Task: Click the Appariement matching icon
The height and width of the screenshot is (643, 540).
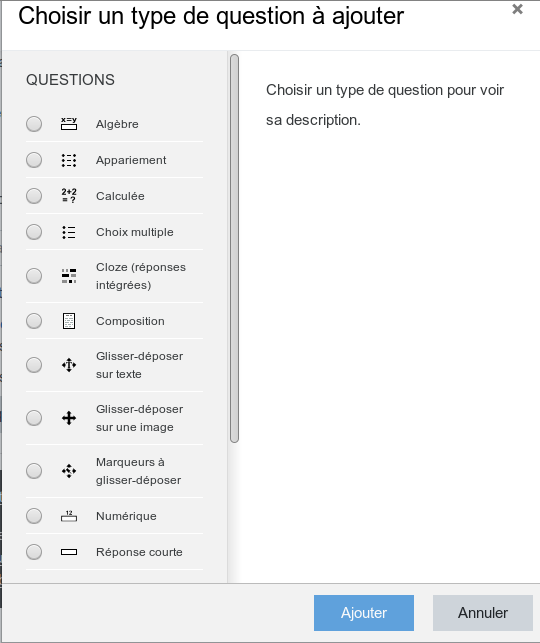Action: pyautogui.click(x=69, y=160)
